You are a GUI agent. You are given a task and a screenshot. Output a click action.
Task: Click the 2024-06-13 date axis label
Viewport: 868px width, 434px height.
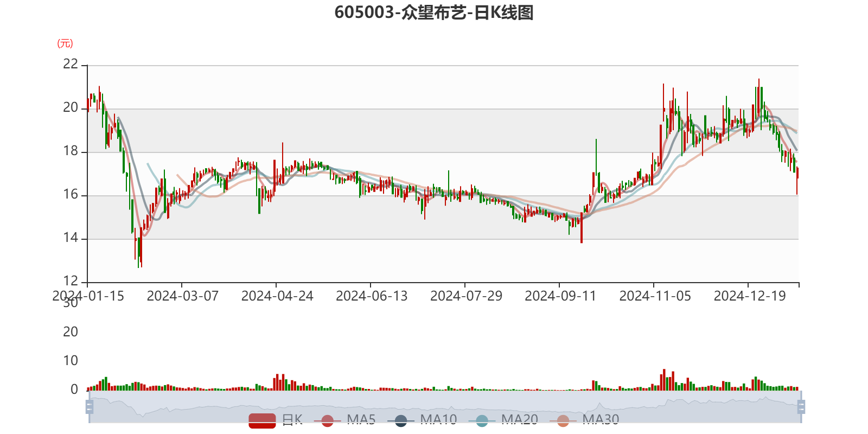click(x=372, y=296)
